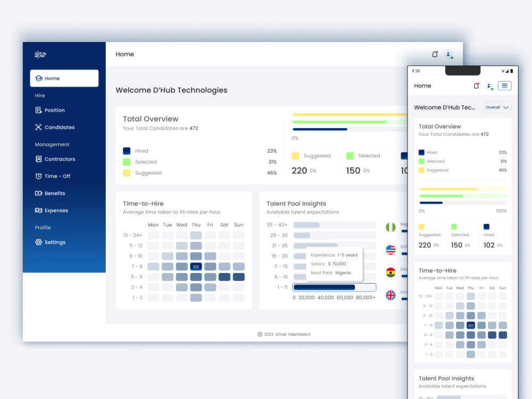This screenshot has width=532, height=399.
Task: Select the 26 - 30 experience bar
Action: (334, 235)
